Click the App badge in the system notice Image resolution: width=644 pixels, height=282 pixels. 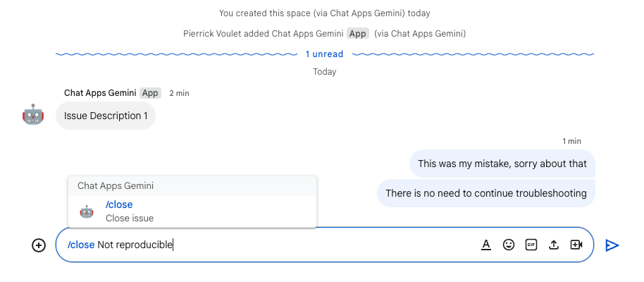tap(358, 33)
